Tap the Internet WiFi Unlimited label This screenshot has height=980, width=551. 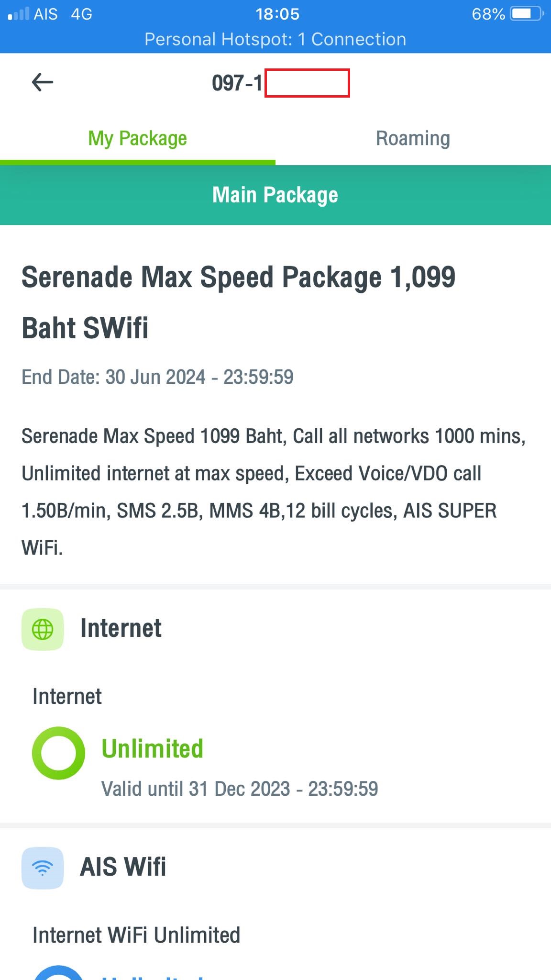tap(136, 935)
